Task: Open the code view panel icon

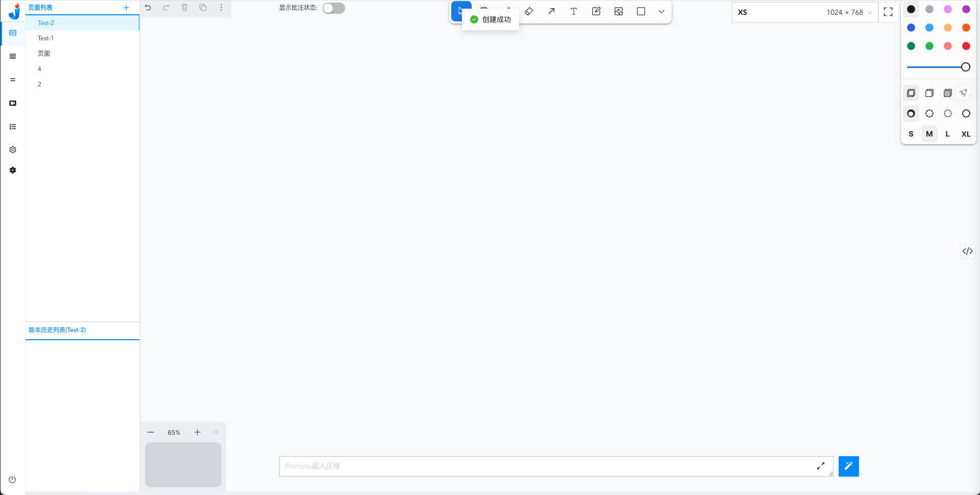Action: click(x=967, y=251)
